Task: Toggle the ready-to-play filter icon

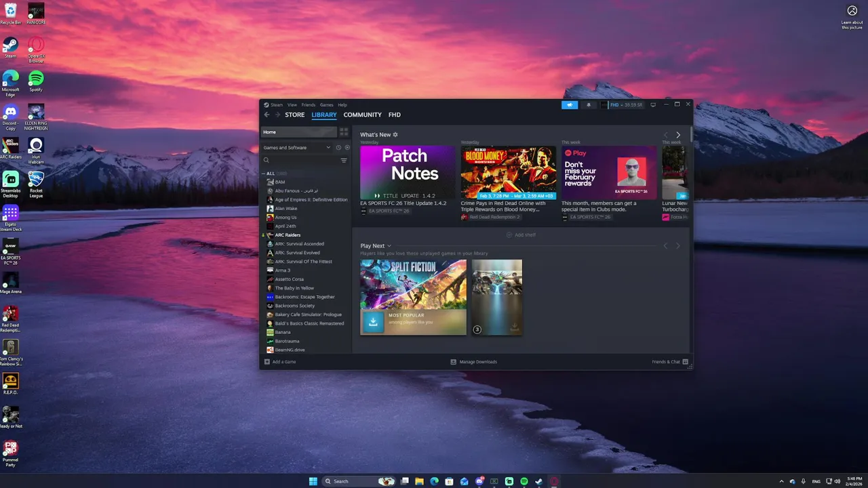Action: [x=347, y=148]
